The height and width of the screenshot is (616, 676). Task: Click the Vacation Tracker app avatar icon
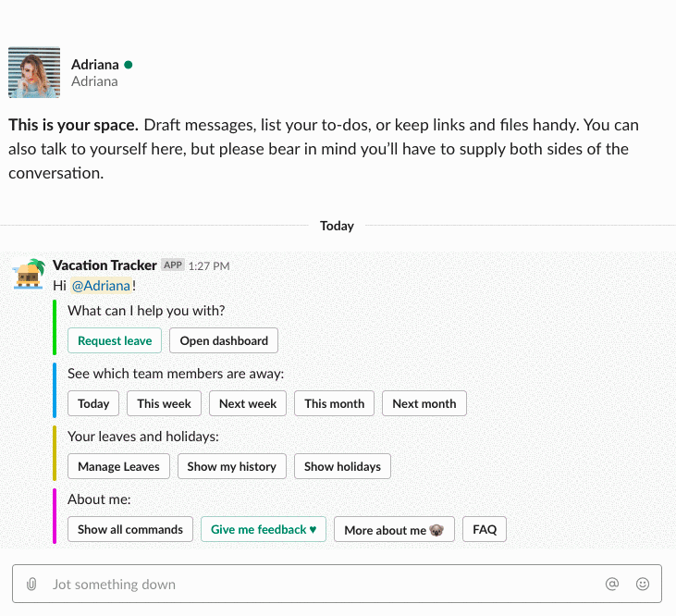(30, 274)
